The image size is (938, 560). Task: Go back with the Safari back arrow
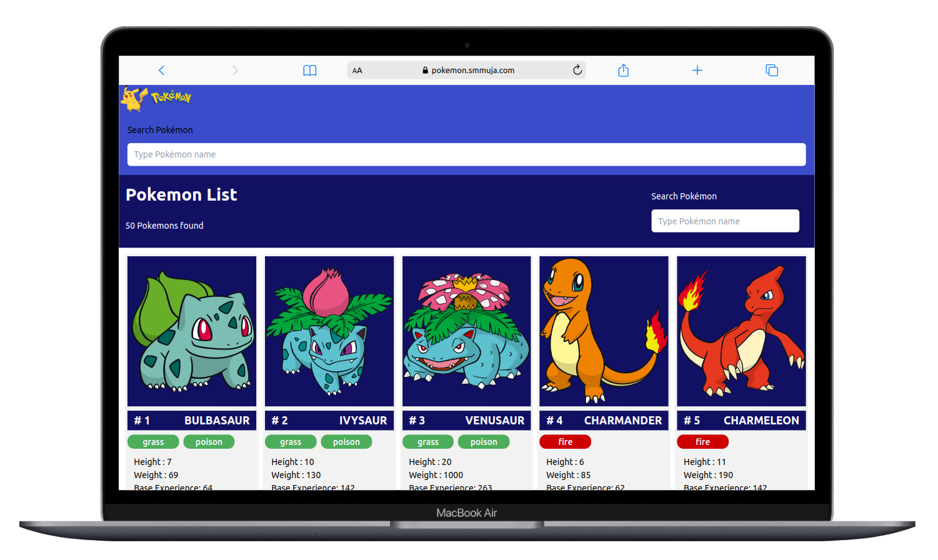[x=162, y=70]
